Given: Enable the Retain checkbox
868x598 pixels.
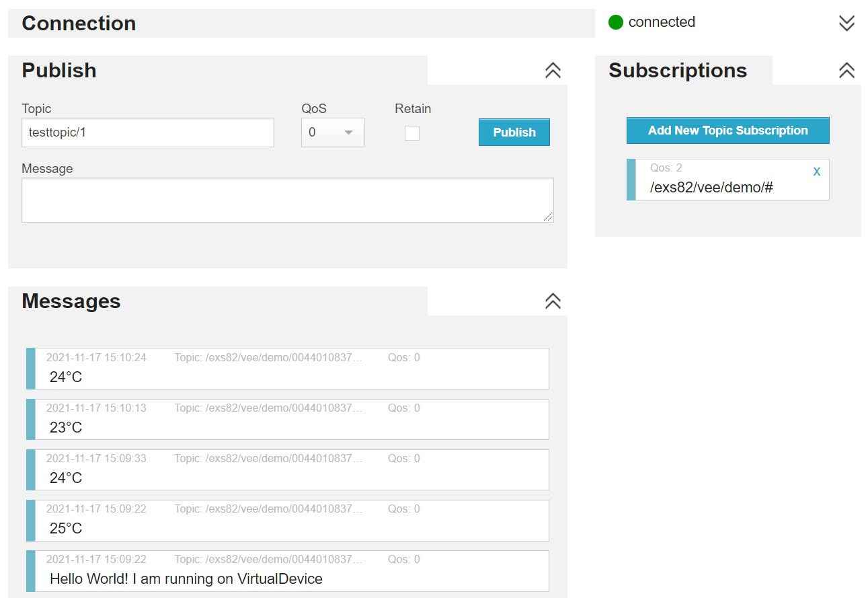Looking at the screenshot, I should click(x=412, y=133).
